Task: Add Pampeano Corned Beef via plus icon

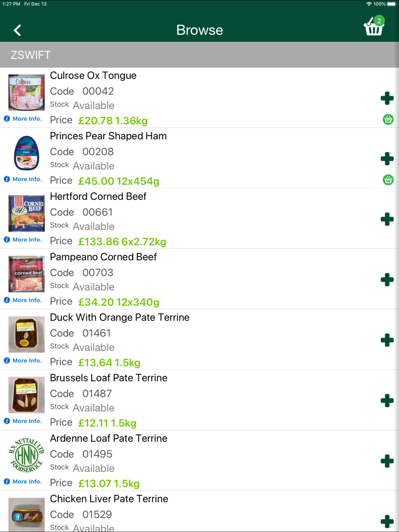Action: 387,280
